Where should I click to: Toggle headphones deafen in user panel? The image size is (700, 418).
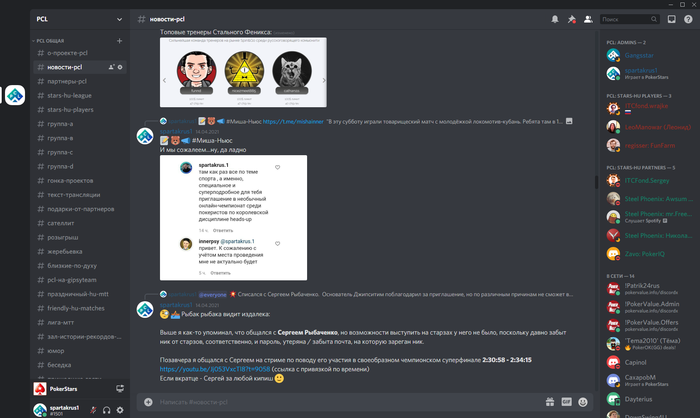(106, 410)
